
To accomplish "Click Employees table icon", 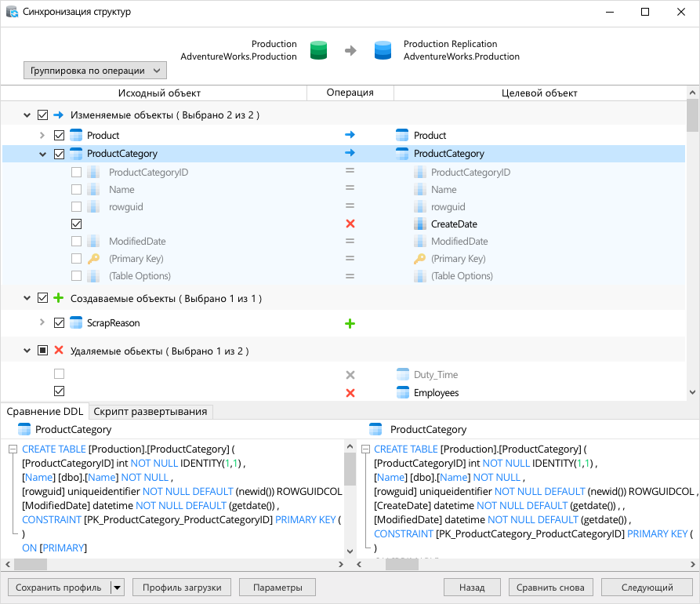I will [x=403, y=392].
